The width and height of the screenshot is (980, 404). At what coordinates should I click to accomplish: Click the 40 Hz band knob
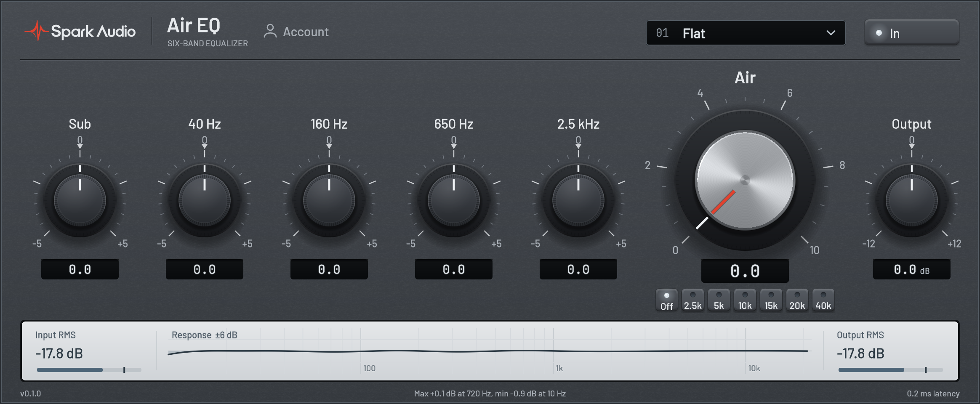205,200
